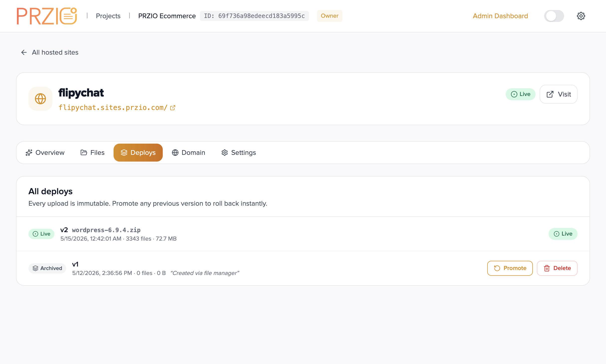Switch to the Overview tab

tap(45, 153)
